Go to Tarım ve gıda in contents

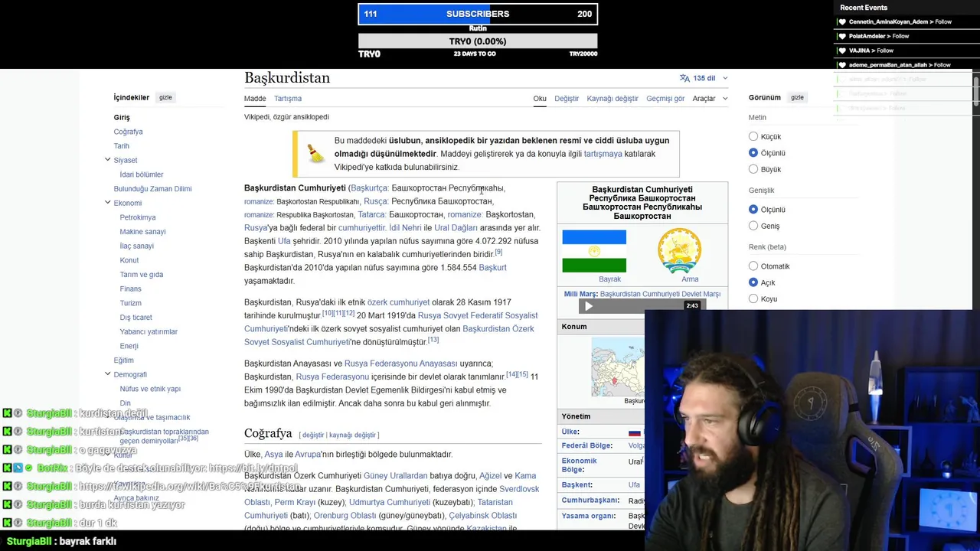[x=142, y=275]
